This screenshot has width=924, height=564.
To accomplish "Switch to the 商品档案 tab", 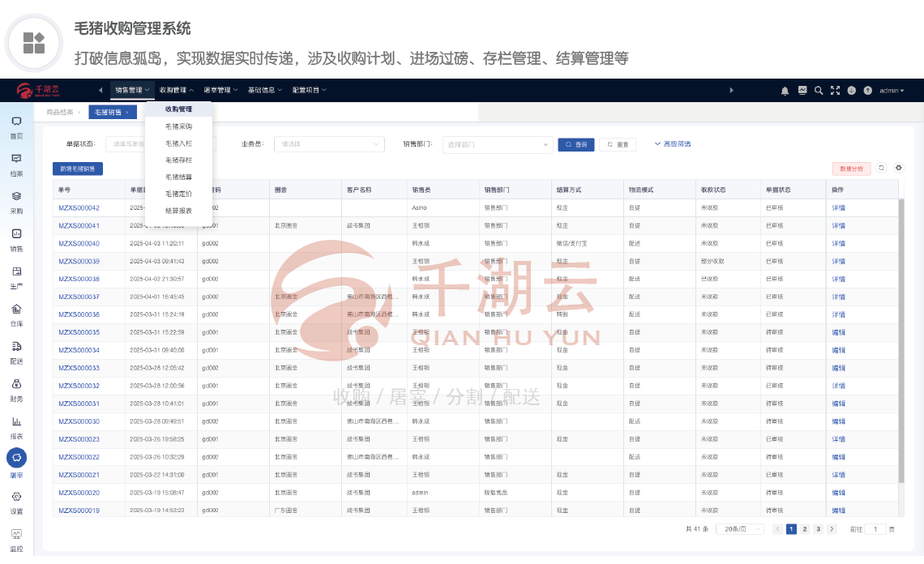I will [x=60, y=113].
